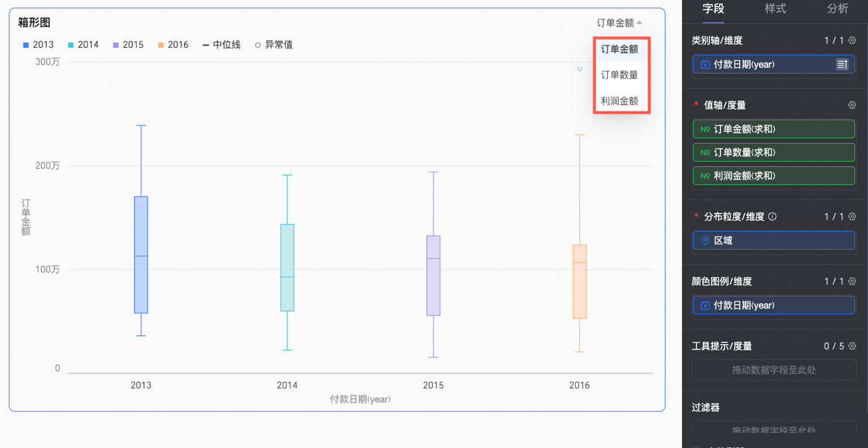Image resolution: width=868 pixels, height=448 pixels.
Task: Click the blue 2013 box in chart
Action: [x=141, y=254]
